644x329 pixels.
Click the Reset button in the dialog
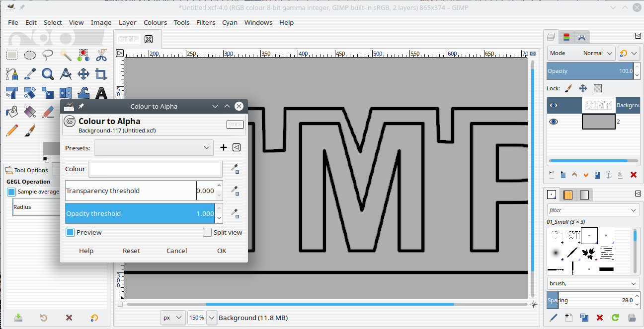pos(131,251)
